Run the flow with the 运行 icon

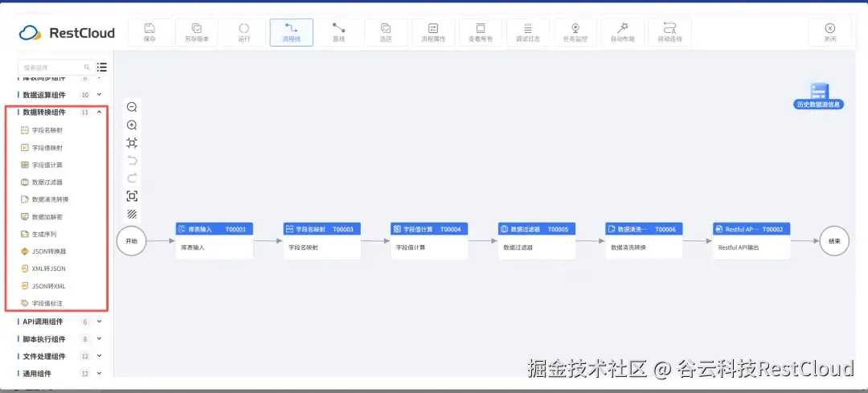point(244,33)
